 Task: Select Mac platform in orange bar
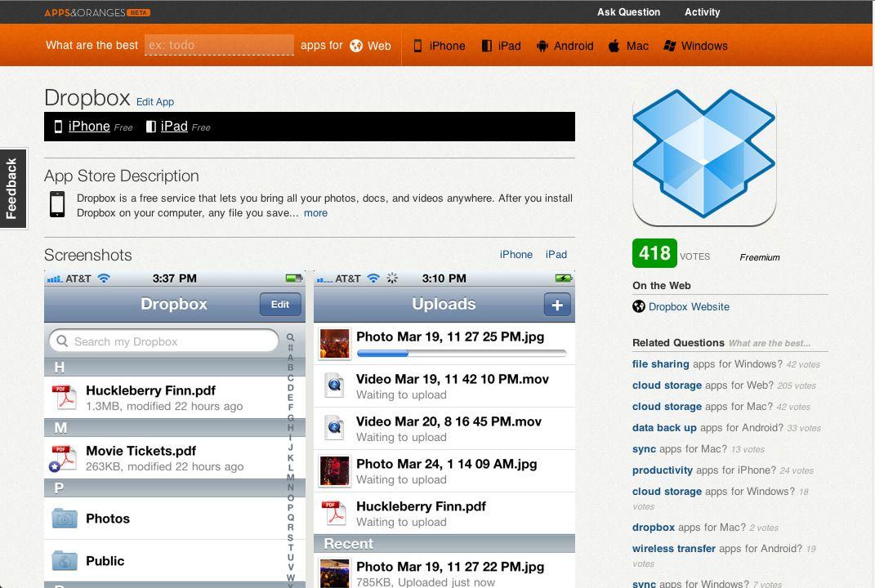pos(628,46)
